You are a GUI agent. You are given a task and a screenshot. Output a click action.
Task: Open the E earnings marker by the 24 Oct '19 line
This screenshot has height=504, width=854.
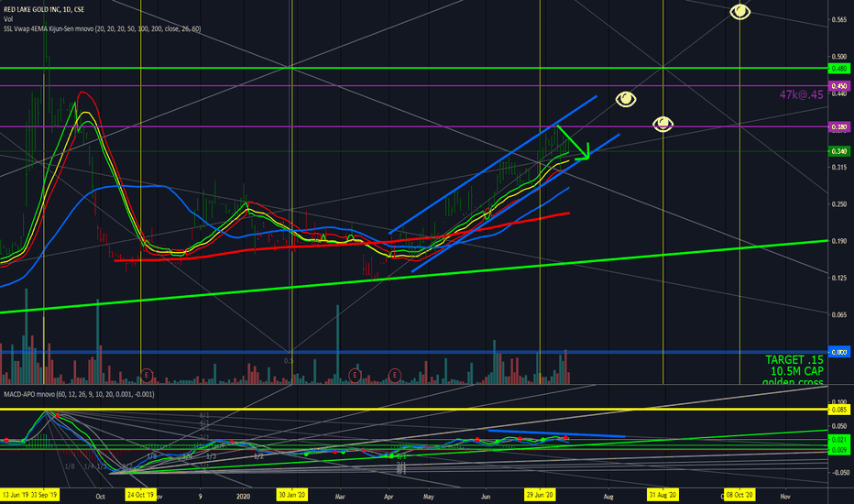pyautogui.click(x=146, y=375)
